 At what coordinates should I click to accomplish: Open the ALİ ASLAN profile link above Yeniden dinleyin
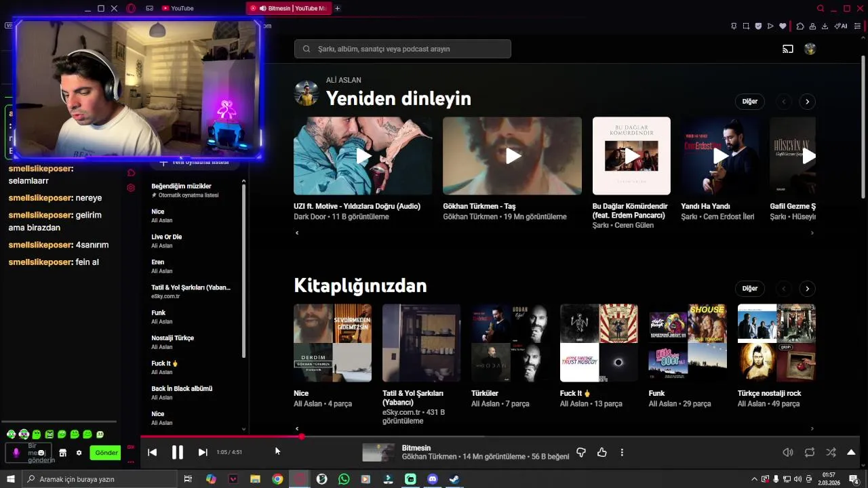coord(344,80)
